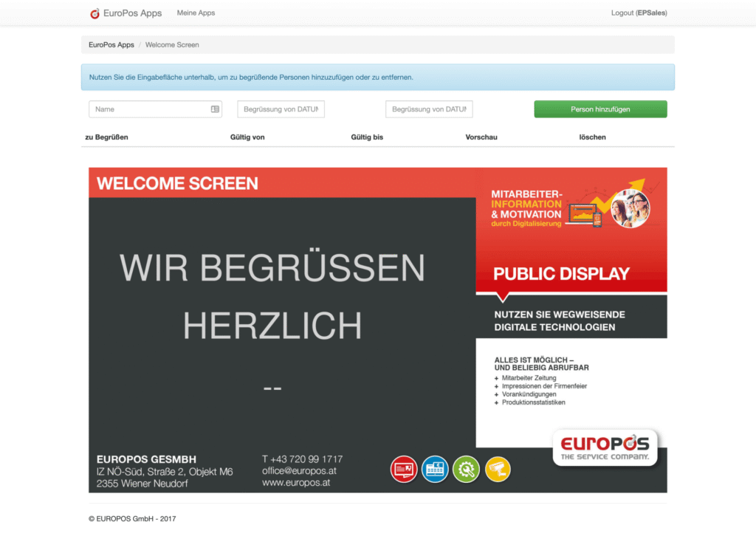The width and height of the screenshot is (756, 539).
Task: Click the Vorschau column header
Action: [x=481, y=137]
